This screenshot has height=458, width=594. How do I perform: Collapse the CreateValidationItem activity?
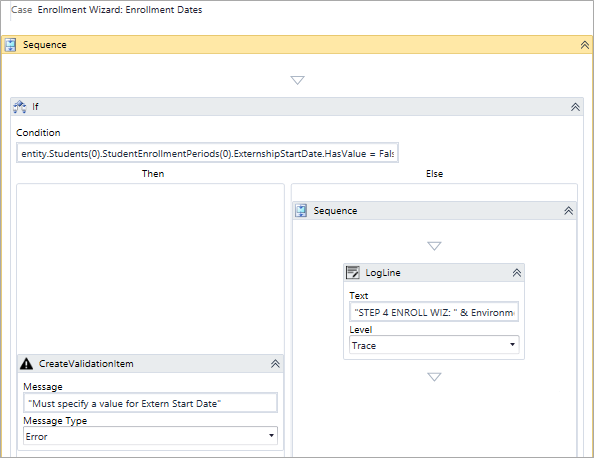(x=275, y=364)
